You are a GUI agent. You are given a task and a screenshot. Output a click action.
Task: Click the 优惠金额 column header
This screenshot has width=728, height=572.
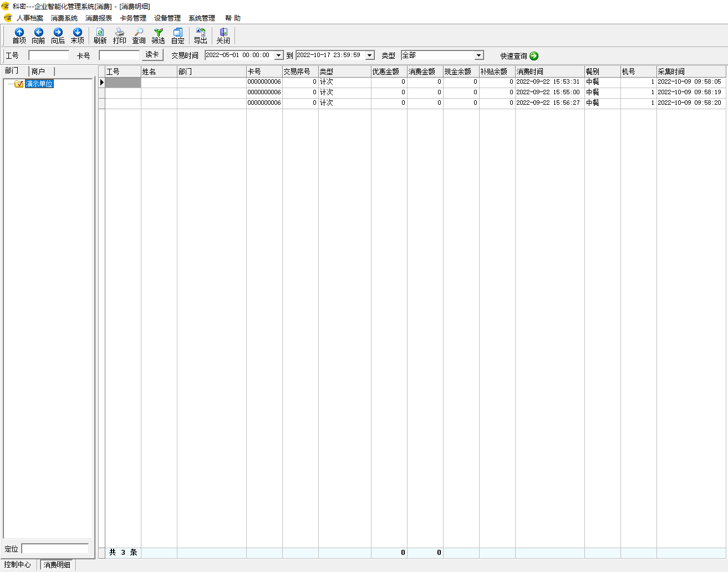click(389, 71)
